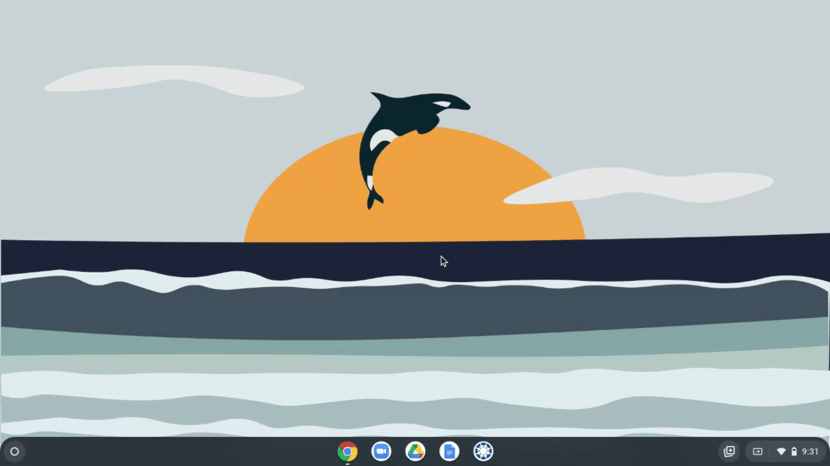Viewport: 830px width, 466px height.
Task: Open Google Drive from the shelf
Action: pyautogui.click(x=416, y=452)
